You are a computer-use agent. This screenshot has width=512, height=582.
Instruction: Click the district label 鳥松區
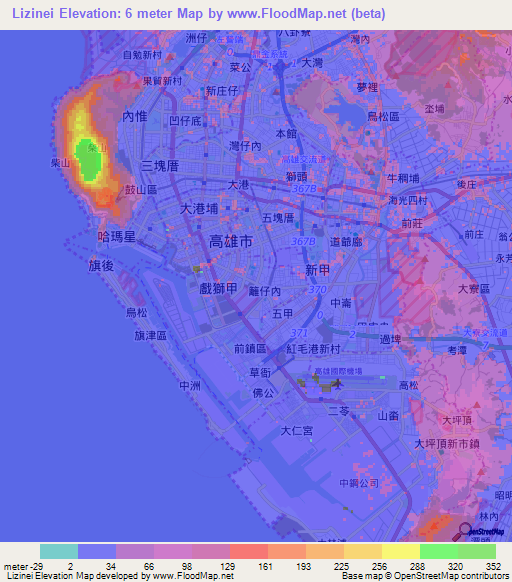coord(383,117)
